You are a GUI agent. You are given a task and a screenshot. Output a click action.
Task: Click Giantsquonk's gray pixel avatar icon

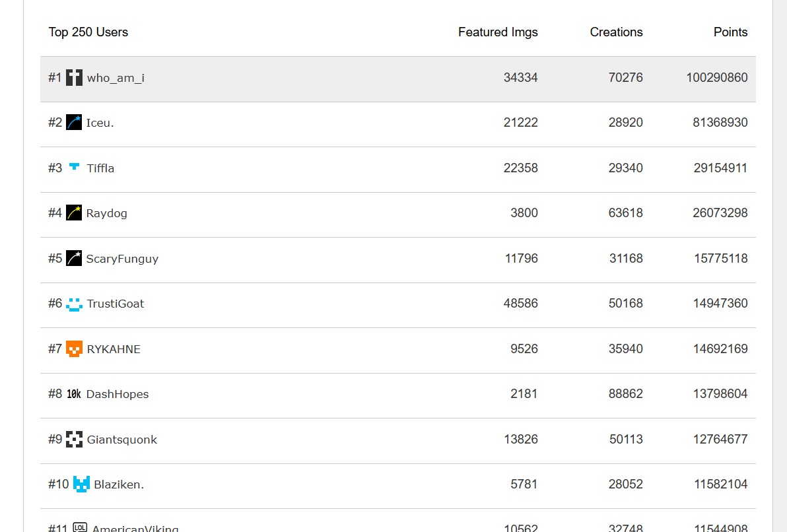tap(74, 439)
